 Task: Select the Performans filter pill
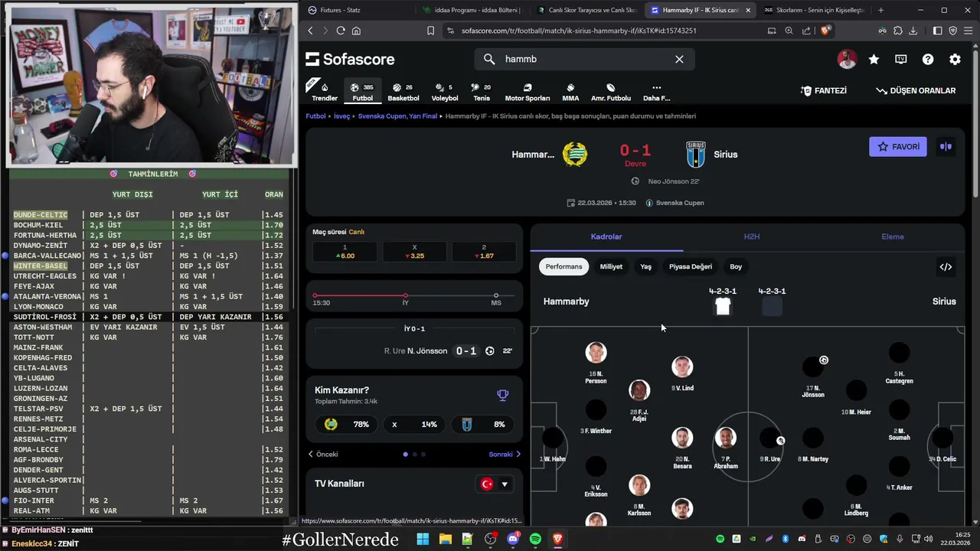tap(564, 266)
